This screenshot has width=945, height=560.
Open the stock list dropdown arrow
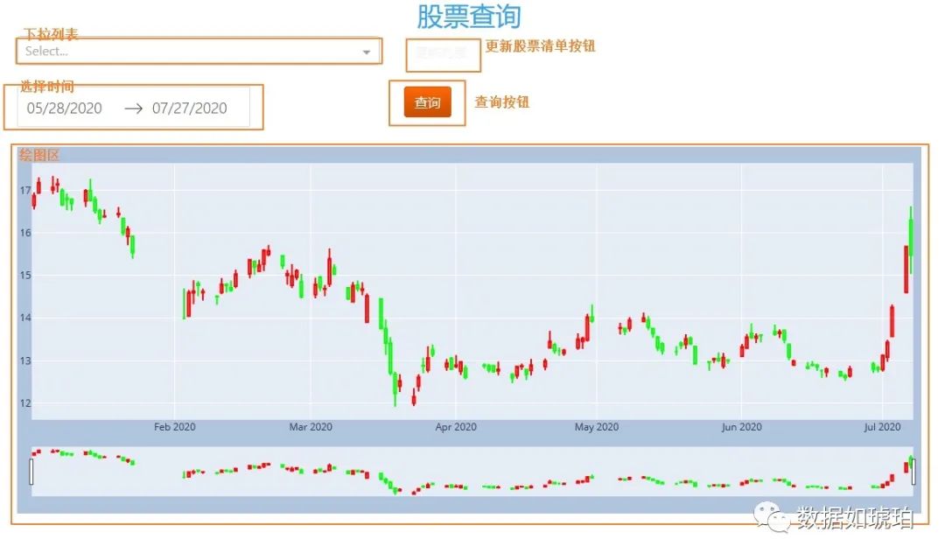[366, 52]
